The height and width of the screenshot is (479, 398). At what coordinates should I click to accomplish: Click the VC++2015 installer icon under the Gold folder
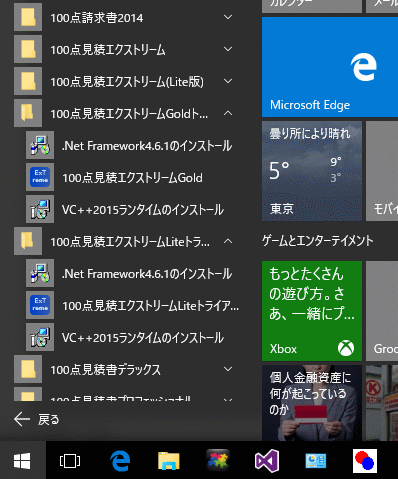click(x=40, y=209)
